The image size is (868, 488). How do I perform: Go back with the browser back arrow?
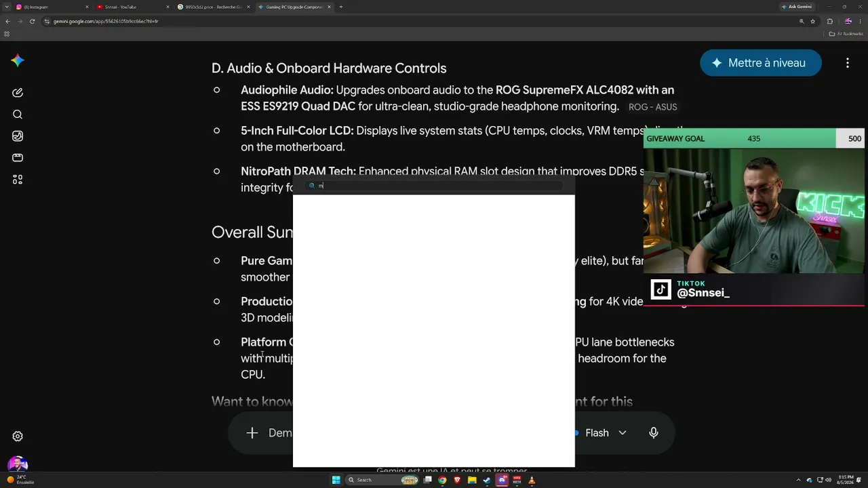click(x=7, y=21)
